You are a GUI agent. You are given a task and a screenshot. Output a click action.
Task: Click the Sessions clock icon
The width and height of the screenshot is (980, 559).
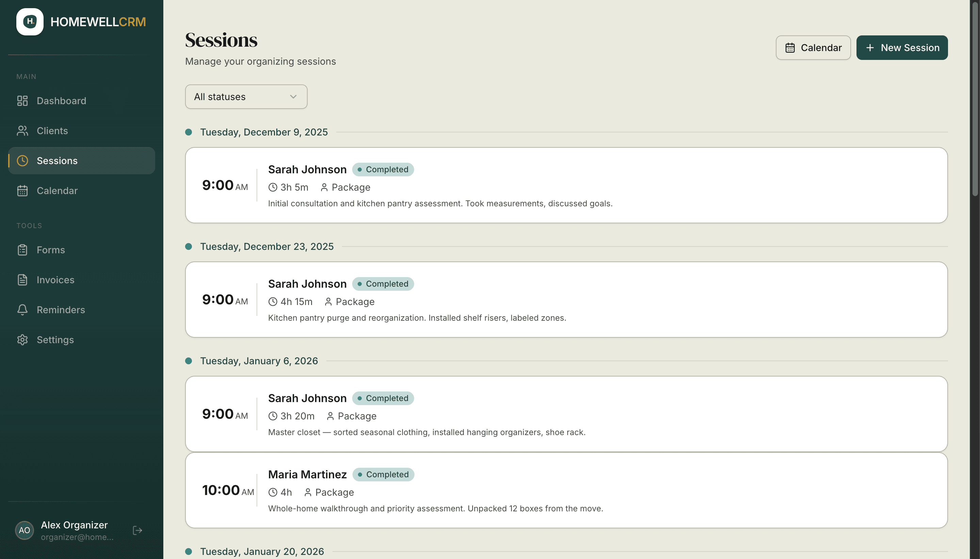22,160
